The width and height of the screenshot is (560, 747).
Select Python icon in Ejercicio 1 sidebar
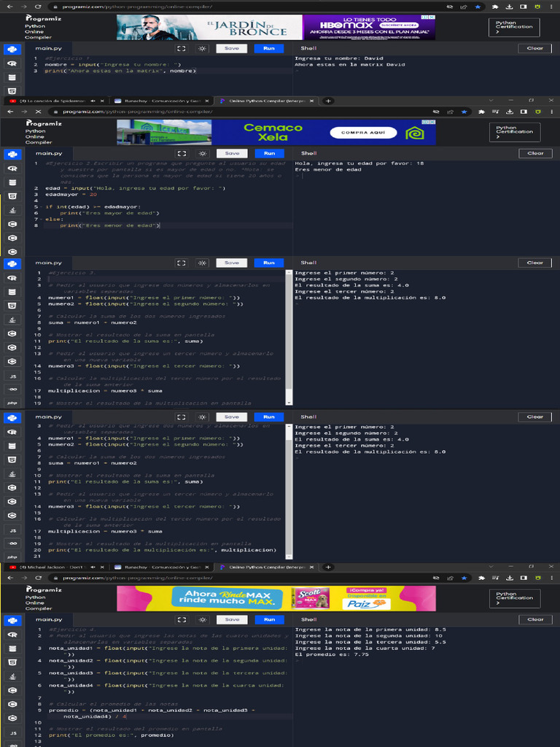(x=12, y=50)
